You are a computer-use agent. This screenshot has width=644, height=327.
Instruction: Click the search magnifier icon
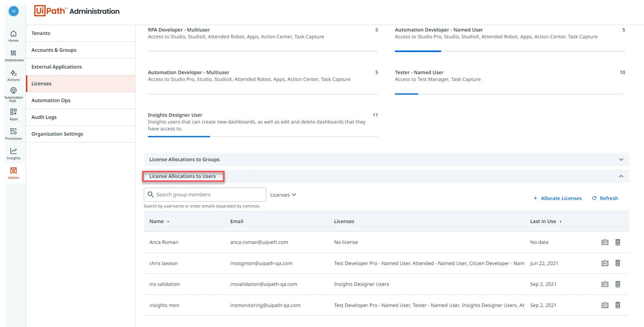click(x=151, y=194)
